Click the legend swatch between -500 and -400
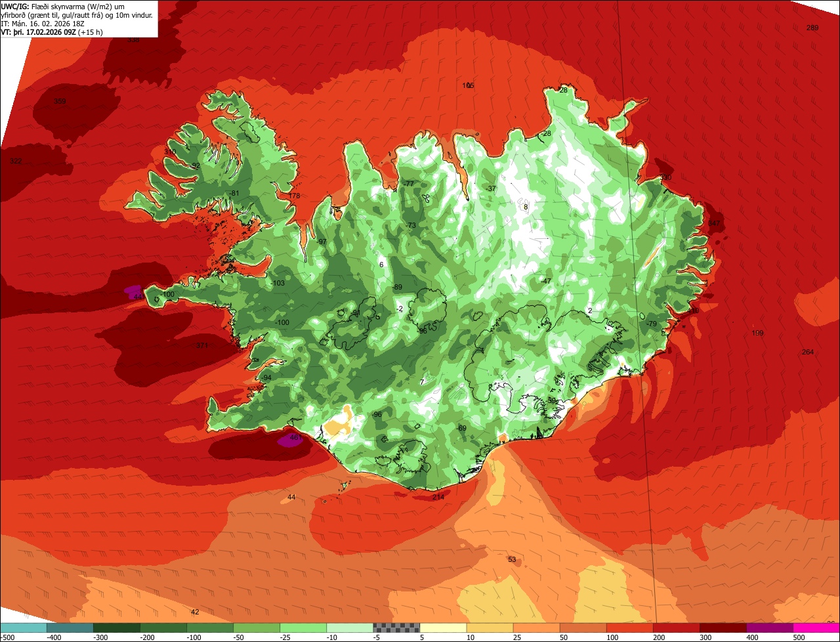The width and height of the screenshot is (840, 642). point(23,628)
